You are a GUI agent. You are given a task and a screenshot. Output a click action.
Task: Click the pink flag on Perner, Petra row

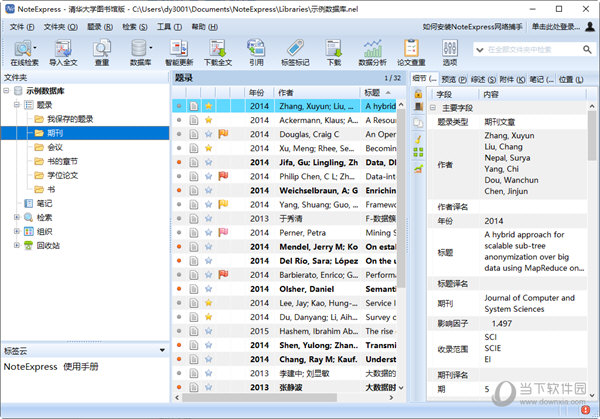(223, 232)
